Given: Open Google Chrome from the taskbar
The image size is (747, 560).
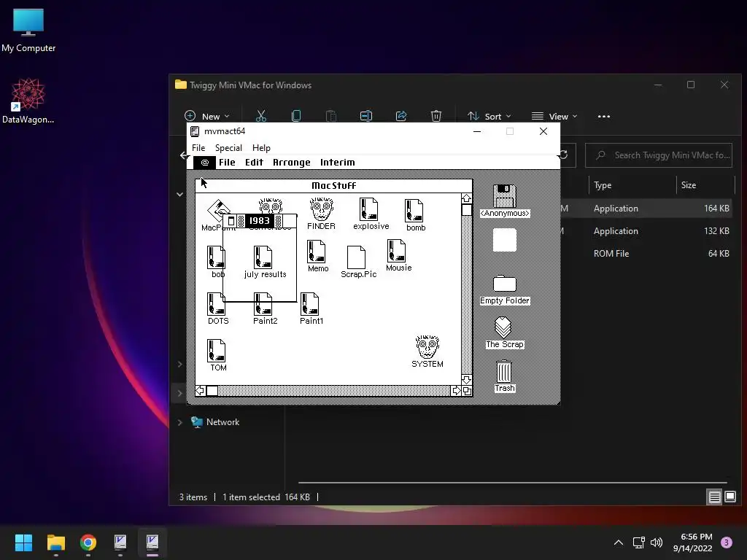Looking at the screenshot, I should [x=88, y=542].
